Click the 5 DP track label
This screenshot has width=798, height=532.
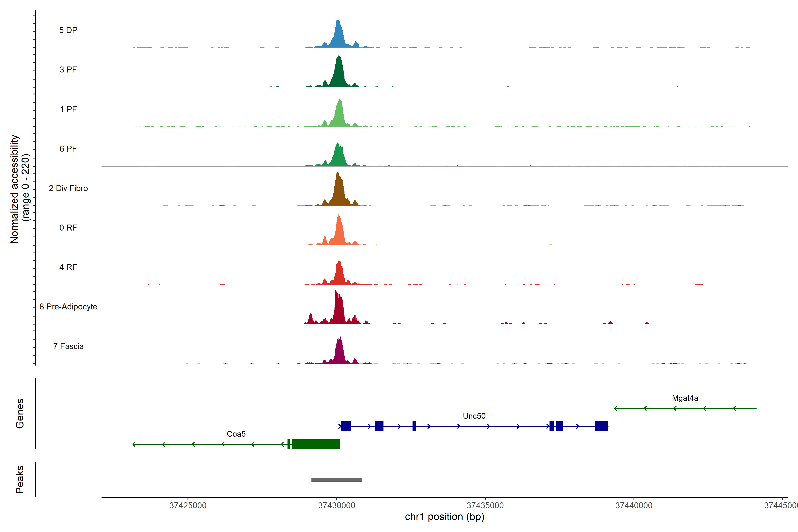(x=68, y=30)
